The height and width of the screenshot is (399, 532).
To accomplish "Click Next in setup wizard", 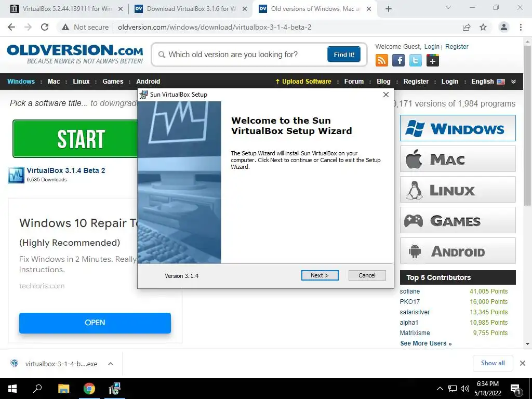I will pyautogui.click(x=320, y=275).
